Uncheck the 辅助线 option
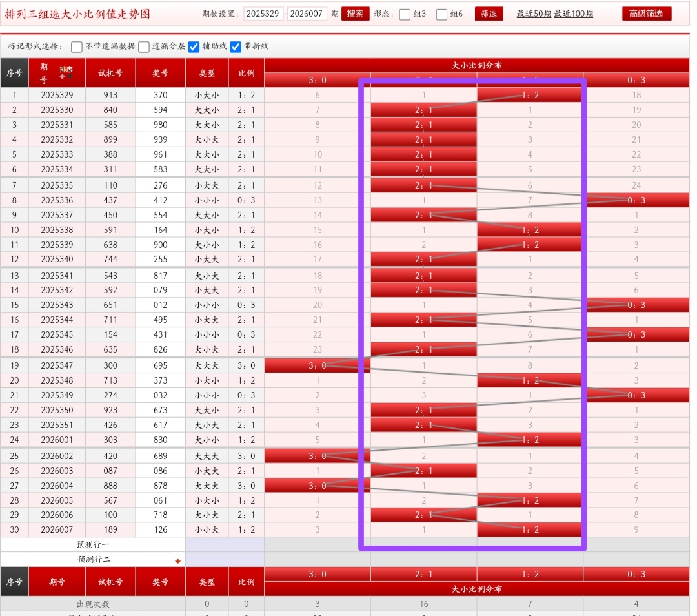 coord(194,46)
